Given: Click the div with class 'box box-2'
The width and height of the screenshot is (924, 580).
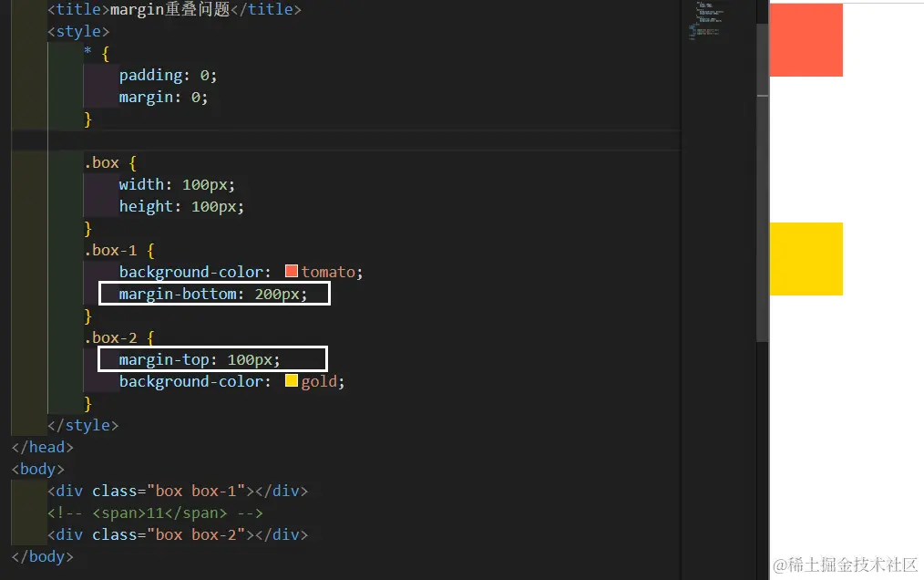Looking at the screenshot, I should click(178, 534).
